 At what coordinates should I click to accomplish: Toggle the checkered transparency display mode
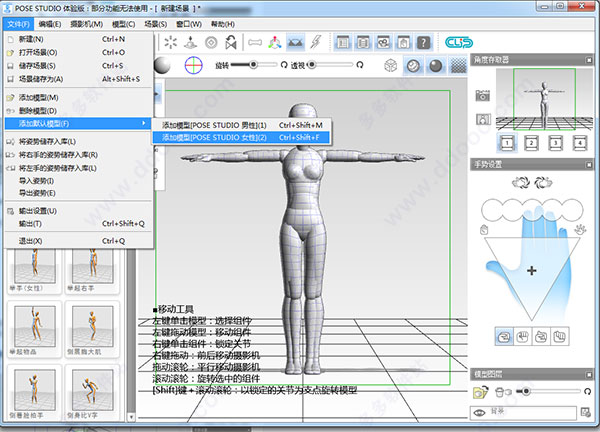point(458,66)
